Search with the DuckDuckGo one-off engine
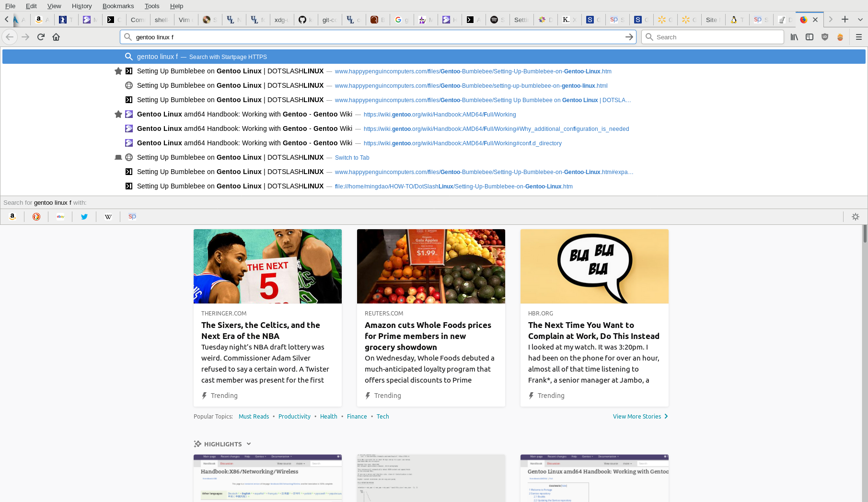868x502 pixels. [36, 217]
